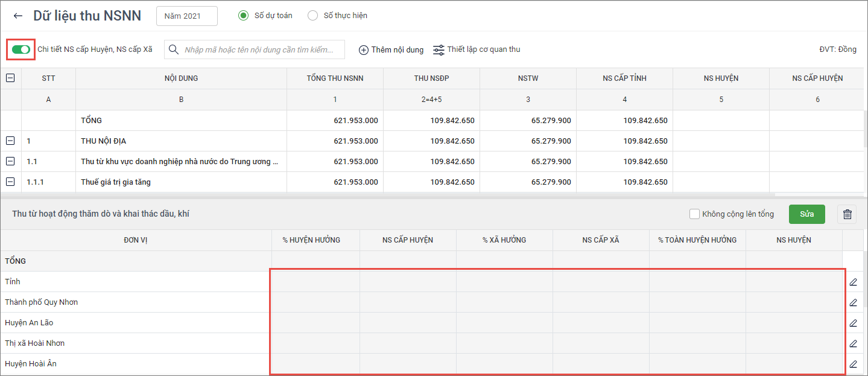This screenshot has height=376, width=868.
Task: Click the edit pencil for Thành phố Quy Nhơn
Action: [x=853, y=302]
